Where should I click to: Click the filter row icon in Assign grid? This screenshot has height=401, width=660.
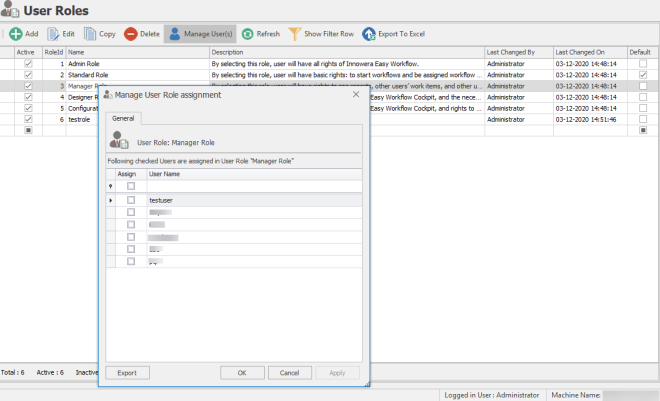tap(111, 186)
